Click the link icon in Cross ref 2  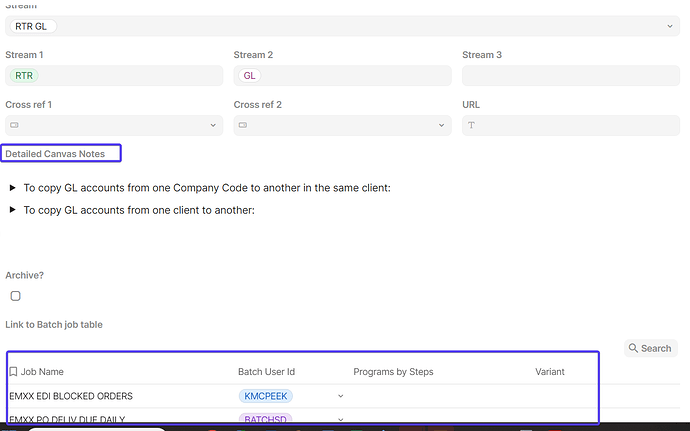tap(243, 125)
